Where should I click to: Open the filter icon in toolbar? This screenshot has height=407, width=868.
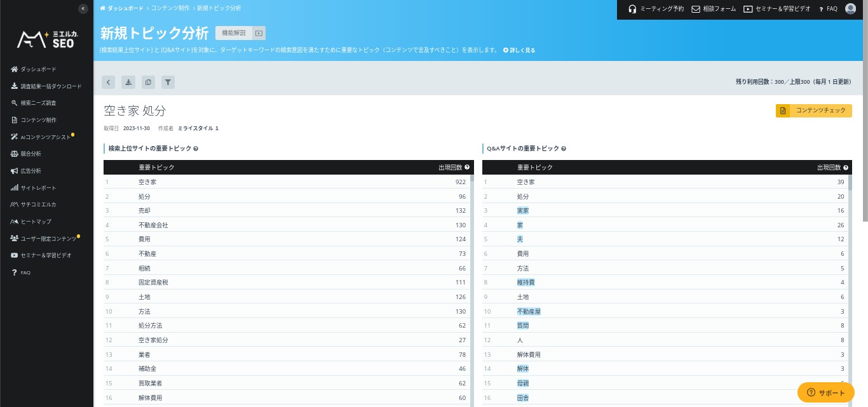pos(168,82)
